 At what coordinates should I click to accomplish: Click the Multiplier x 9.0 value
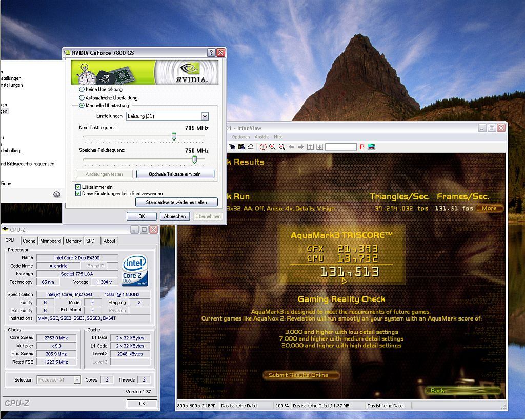point(56,346)
